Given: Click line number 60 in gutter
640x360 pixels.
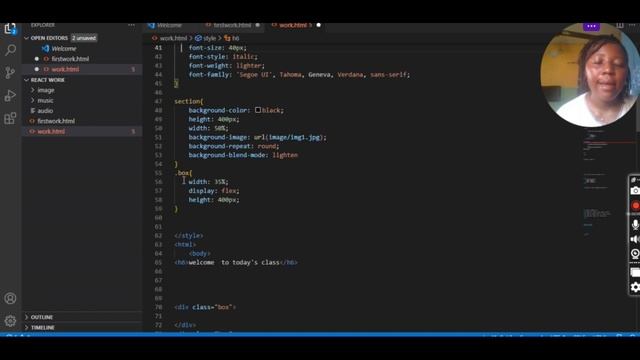Looking at the screenshot, I should (158, 218).
